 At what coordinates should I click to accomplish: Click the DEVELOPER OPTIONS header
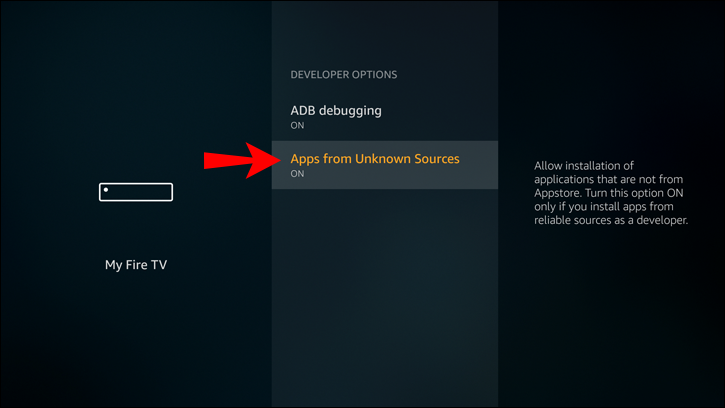(344, 74)
